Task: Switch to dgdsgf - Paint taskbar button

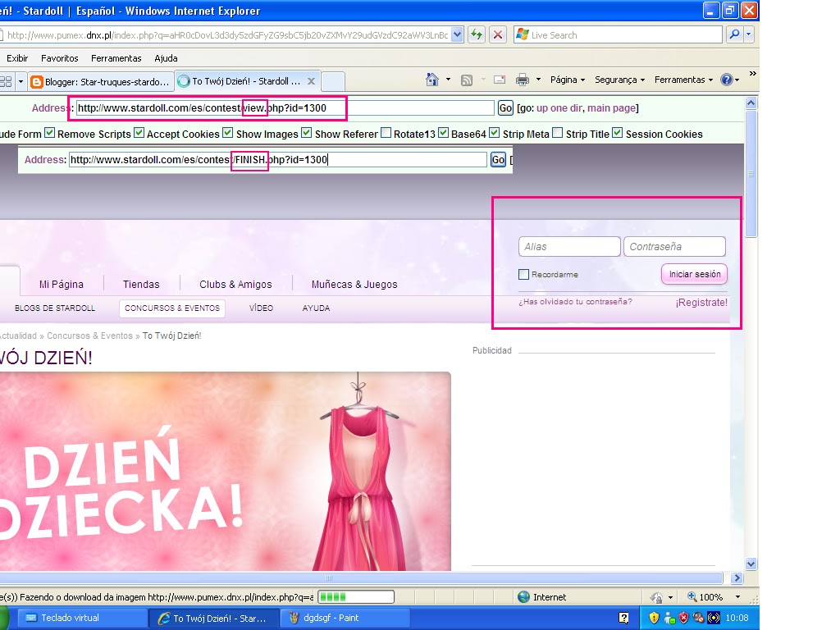Action: point(345,618)
